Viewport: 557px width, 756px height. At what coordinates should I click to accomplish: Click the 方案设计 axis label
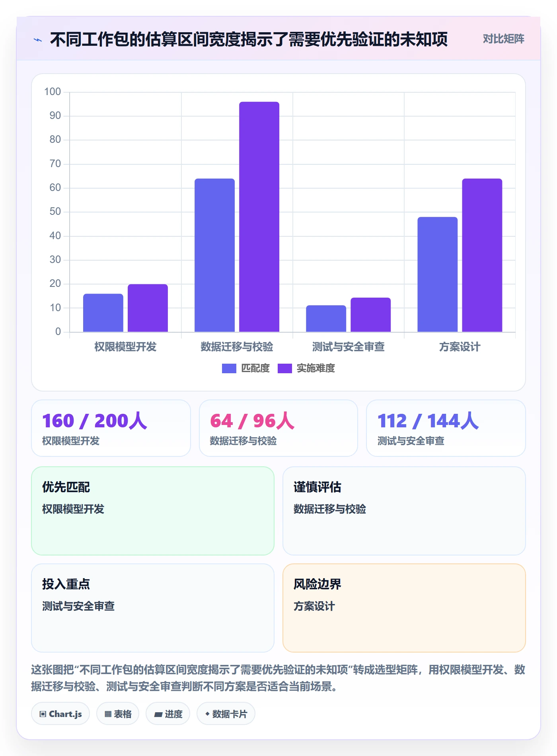tap(460, 347)
